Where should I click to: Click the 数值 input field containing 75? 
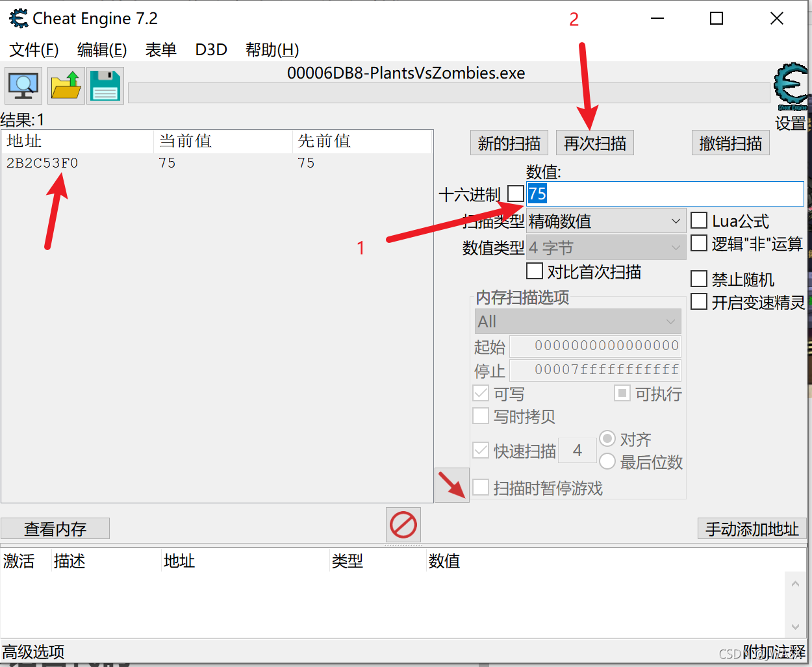(665, 194)
